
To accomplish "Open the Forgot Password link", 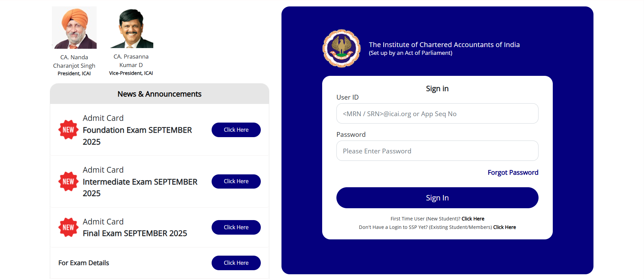I will tap(513, 172).
